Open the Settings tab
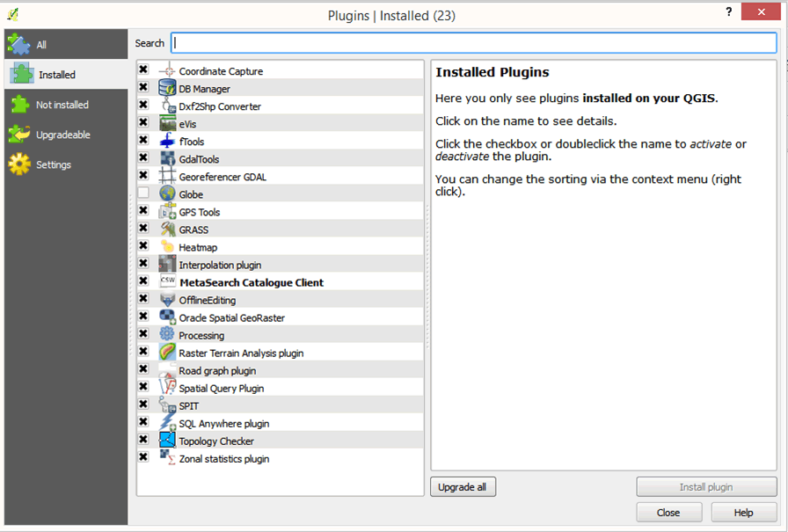Screen dimensions: 788x532 (x=66, y=164)
